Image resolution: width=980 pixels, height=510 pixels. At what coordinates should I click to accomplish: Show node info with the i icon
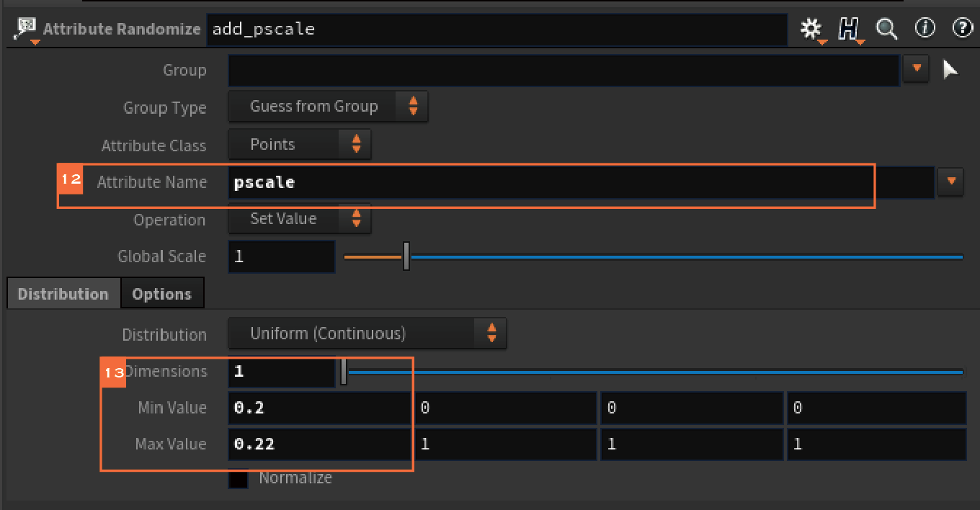point(925,28)
